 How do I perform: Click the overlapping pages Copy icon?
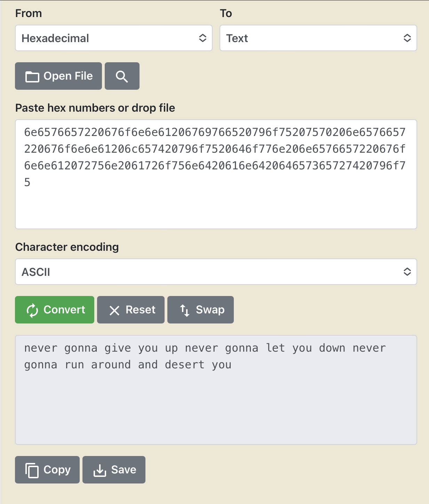[32, 470]
